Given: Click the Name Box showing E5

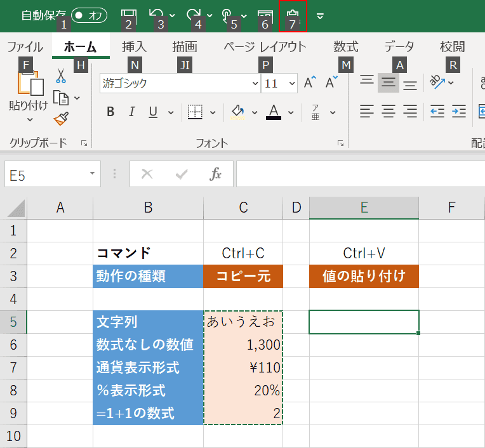Looking at the screenshot, I should [x=46, y=174].
